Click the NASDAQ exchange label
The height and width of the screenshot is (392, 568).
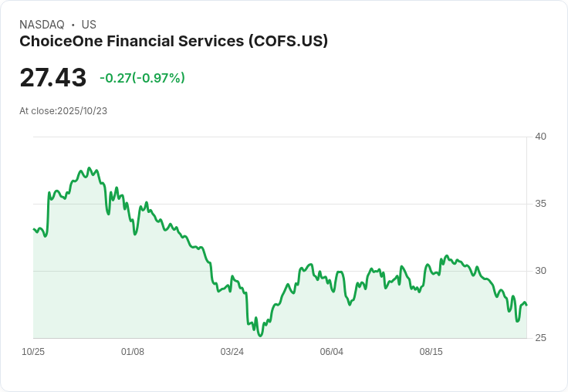coord(42,25)
